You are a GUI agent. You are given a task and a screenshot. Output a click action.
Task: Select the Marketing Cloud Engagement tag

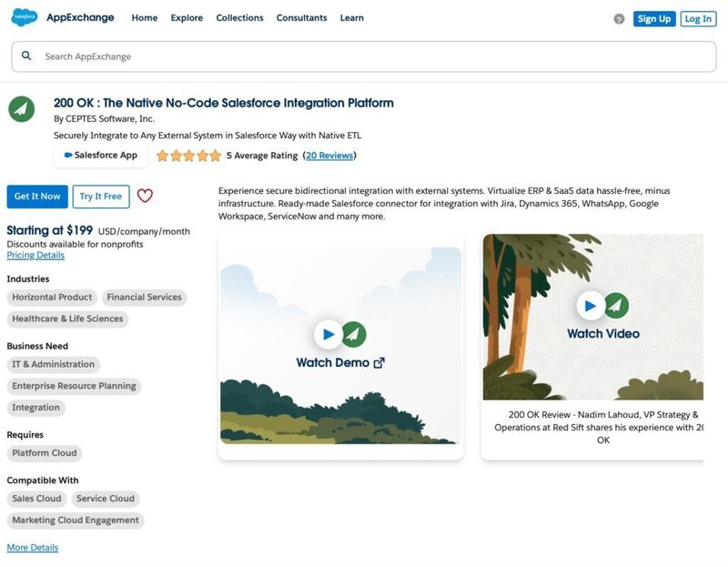coord(76,521)
